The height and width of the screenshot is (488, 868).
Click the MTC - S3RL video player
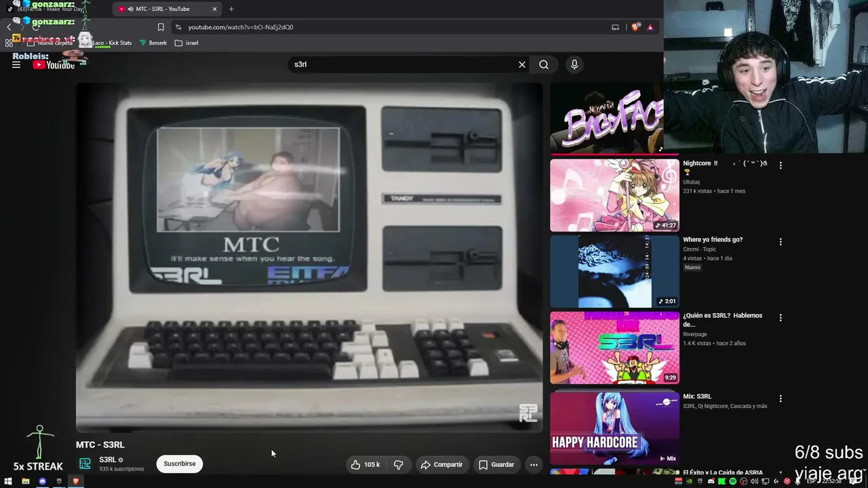(309, 258)
